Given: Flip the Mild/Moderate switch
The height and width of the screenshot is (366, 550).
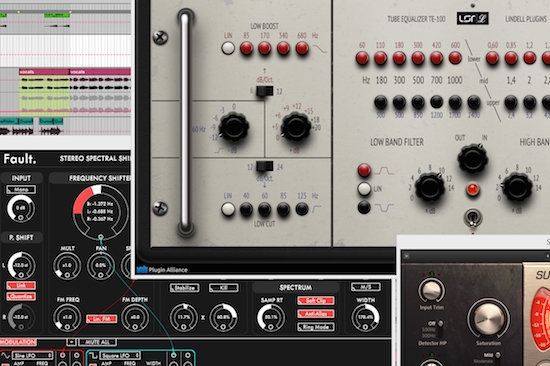Looking at the screenshot, I should 497,357.
